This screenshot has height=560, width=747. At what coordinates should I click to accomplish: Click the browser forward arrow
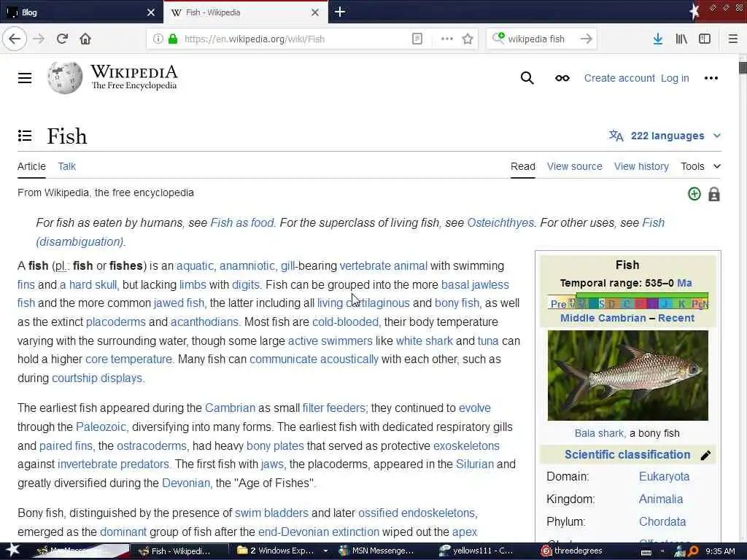(x=39, y=39)
